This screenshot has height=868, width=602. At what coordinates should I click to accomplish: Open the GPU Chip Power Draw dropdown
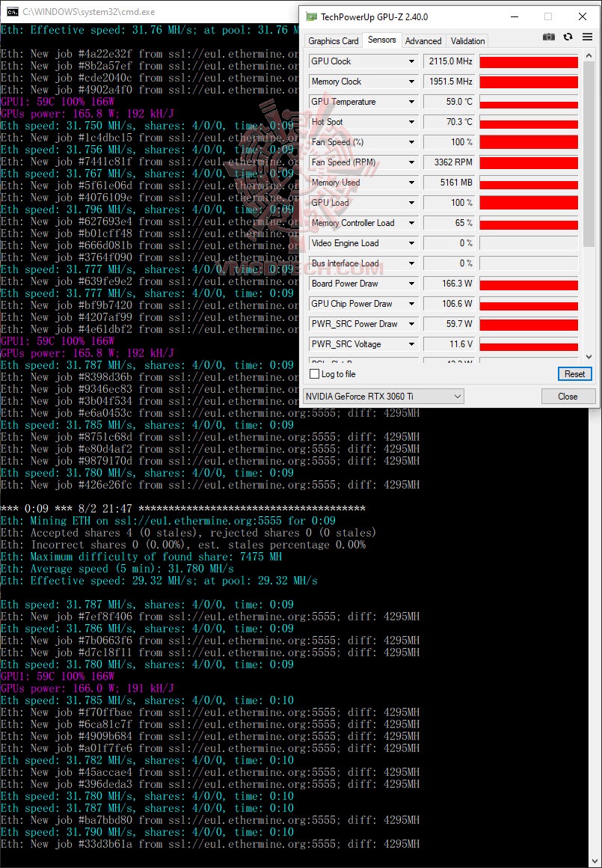pos(411,304)
